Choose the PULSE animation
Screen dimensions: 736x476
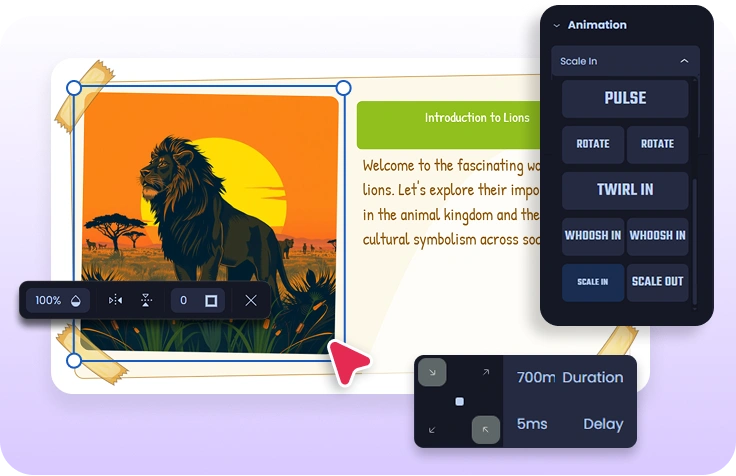[x=625, y=99]
